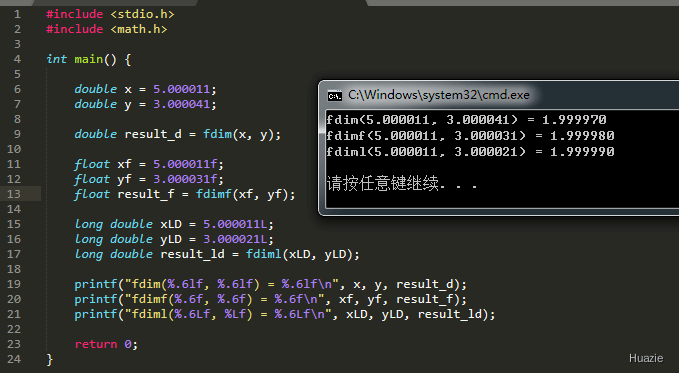Viewport: 679px width, 373px height.
Task: Click the '#include <math.h>' line
Action: coord(107,29)
